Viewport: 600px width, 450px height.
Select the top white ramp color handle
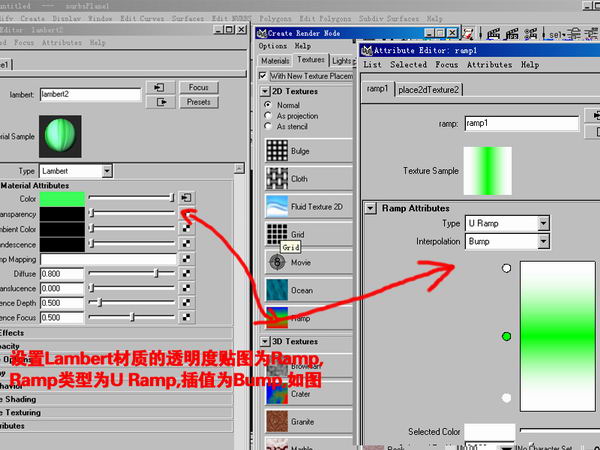(x=506, y=268)
